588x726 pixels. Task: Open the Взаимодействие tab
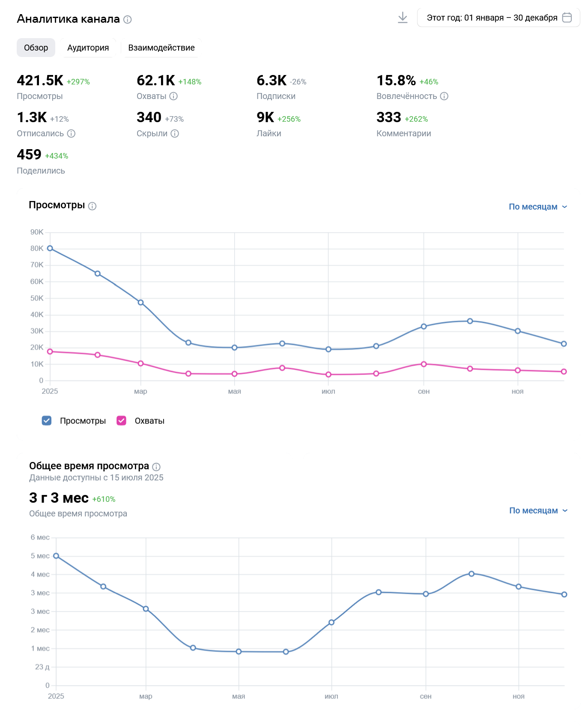point(161,48)
